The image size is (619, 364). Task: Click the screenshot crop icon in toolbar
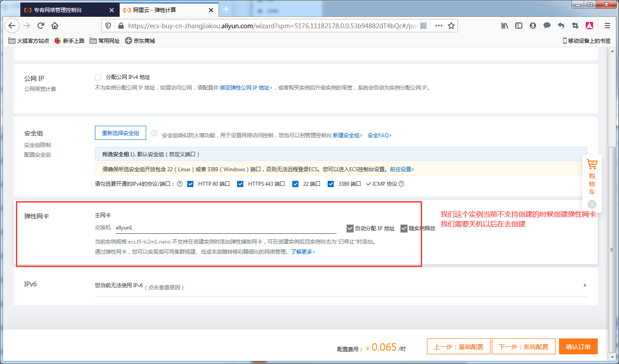(575, 26)
